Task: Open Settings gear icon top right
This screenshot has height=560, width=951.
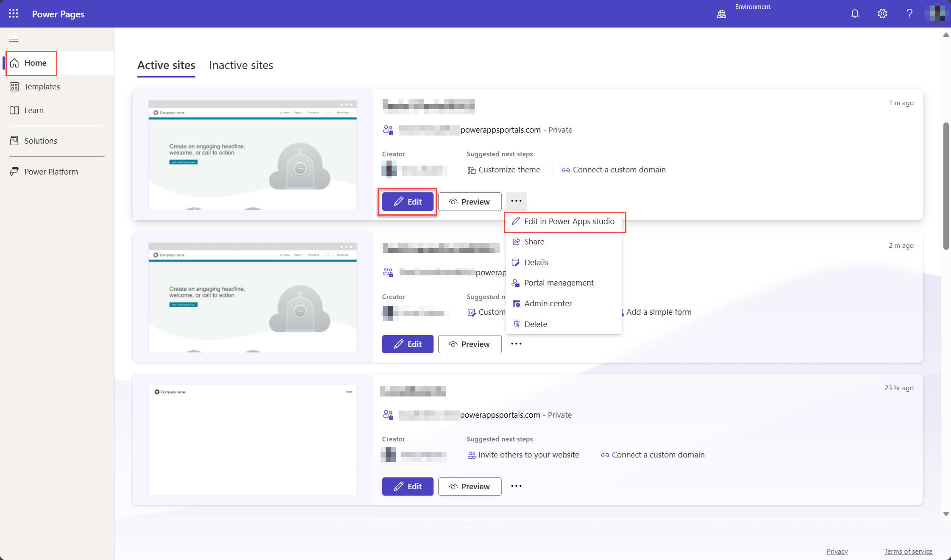Action: 882,13
